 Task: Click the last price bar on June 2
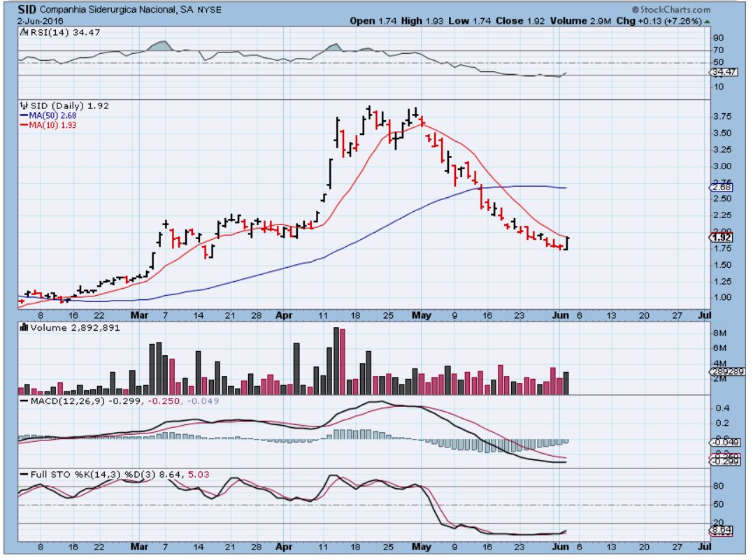pyautogui.click(x=567, y=243)
